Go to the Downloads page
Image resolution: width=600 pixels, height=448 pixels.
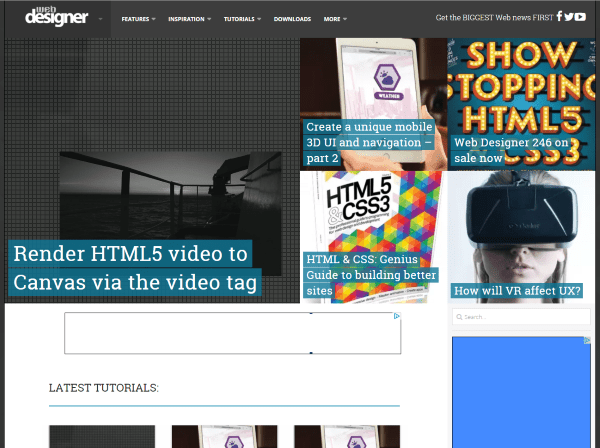click(x=292, y=19)
